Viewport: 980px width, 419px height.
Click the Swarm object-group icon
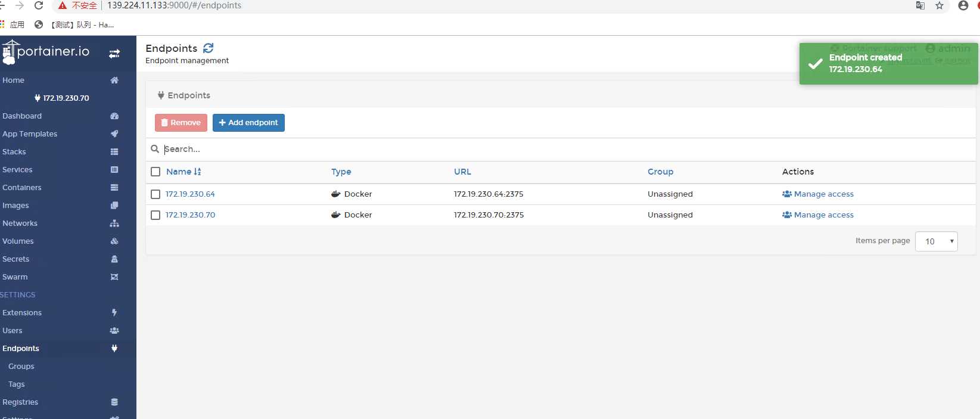(114, 277)
